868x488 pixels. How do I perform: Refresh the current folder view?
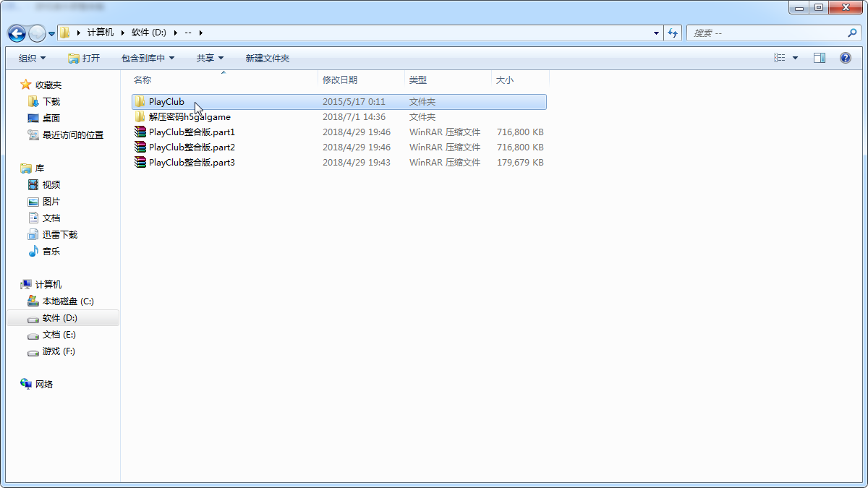tap(673, 33)
